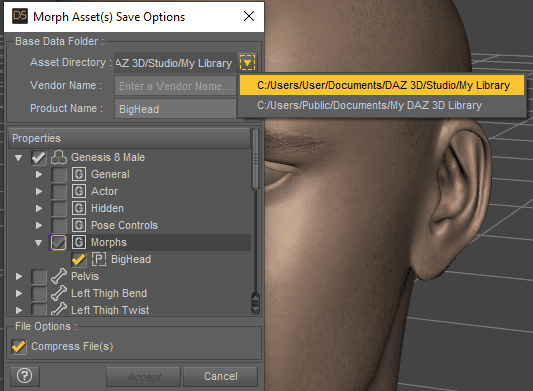
Task: Check the General group checkbox
Action: tap(59, 174)
